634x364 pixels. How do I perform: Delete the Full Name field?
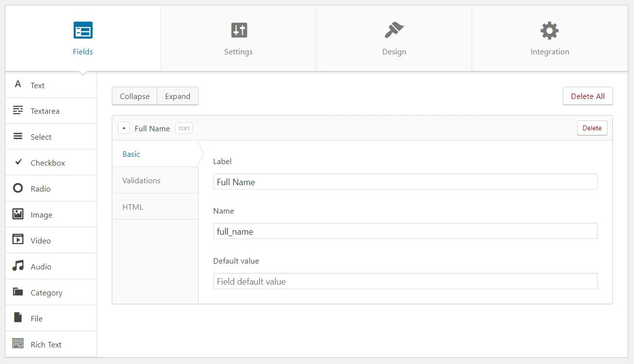coord(592,128)
